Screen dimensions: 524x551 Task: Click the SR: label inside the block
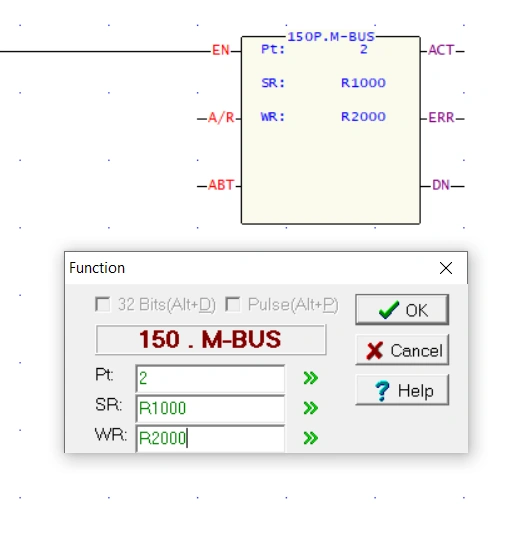(x=273, y=83)
